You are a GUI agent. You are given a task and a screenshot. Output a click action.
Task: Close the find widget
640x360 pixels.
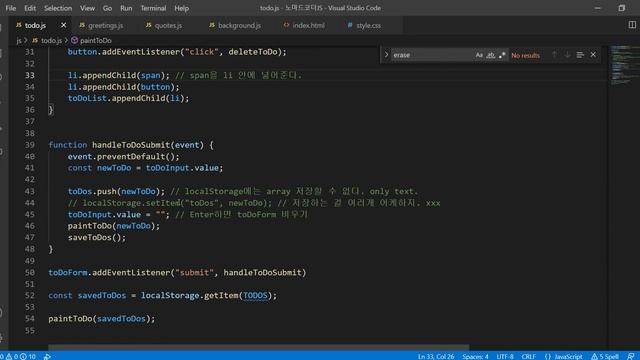tap(593, 55)
